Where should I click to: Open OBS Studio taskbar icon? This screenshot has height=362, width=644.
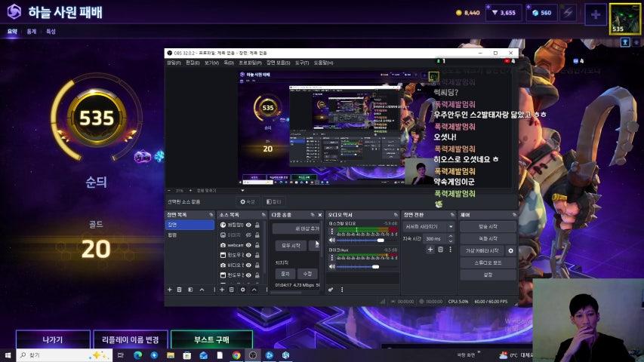coord(253,355)
